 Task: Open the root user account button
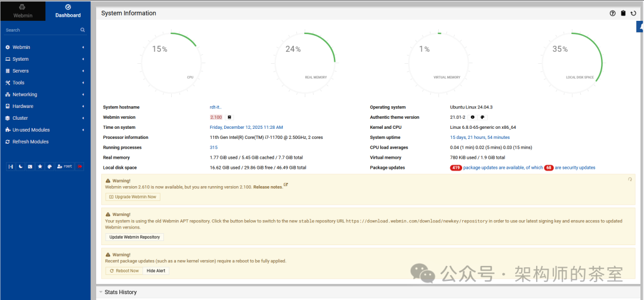point(65,166)
